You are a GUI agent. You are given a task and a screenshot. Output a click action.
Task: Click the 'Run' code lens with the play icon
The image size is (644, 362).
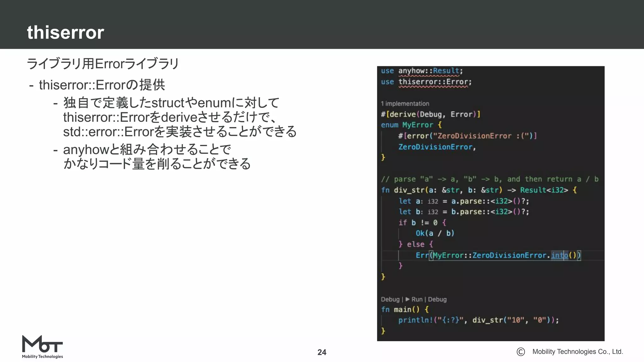pyautogui.click(x=414, y=299)
